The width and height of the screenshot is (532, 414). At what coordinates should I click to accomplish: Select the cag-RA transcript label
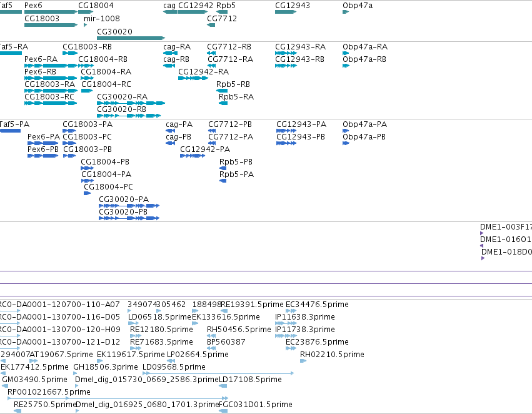pyautogui.click(x=177, y=46)
